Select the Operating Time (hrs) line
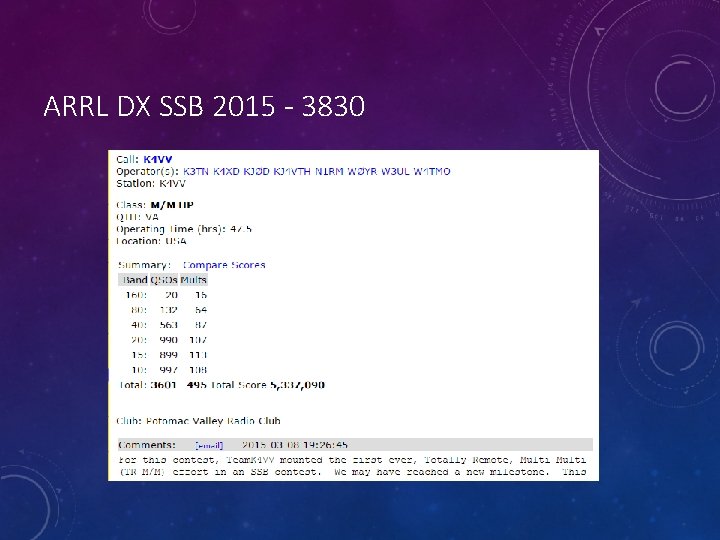Viewport: 720px width, 540px height. click(x=184, y=229)
